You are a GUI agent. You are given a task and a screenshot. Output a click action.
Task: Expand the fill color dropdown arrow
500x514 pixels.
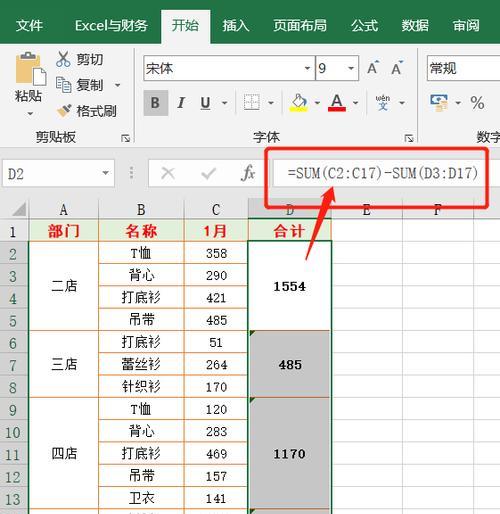click(317, 103)
